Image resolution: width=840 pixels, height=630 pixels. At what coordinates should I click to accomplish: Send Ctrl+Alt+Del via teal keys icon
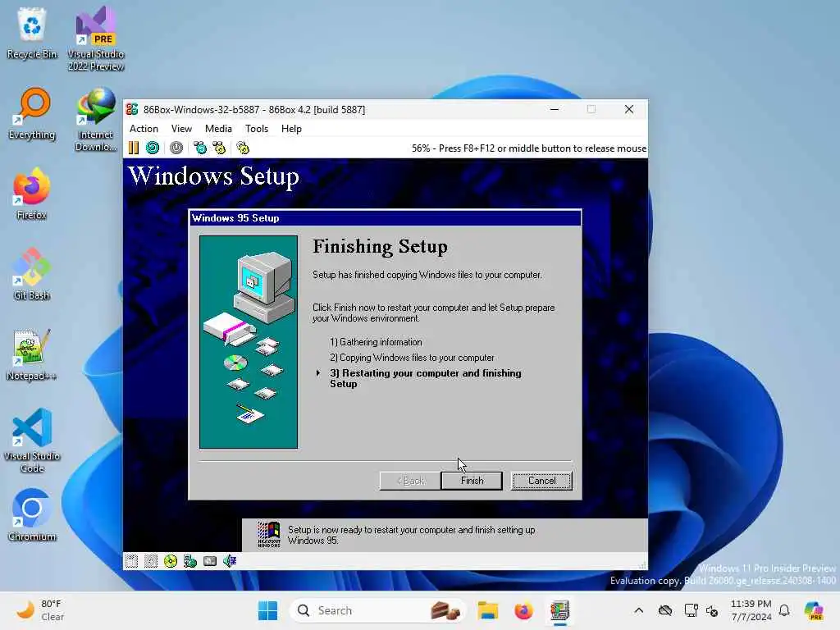click(200, 148)
